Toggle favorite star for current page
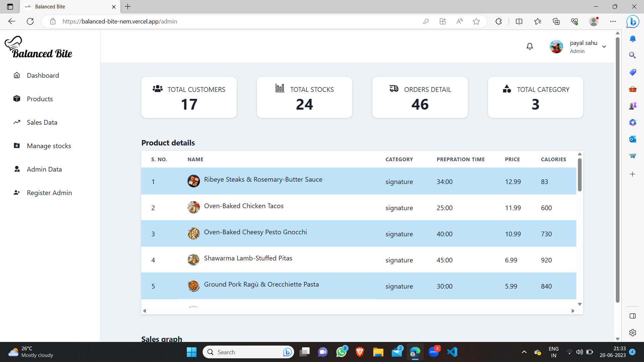This screenshot has width=644, height=362. click(x=476, y=21)
